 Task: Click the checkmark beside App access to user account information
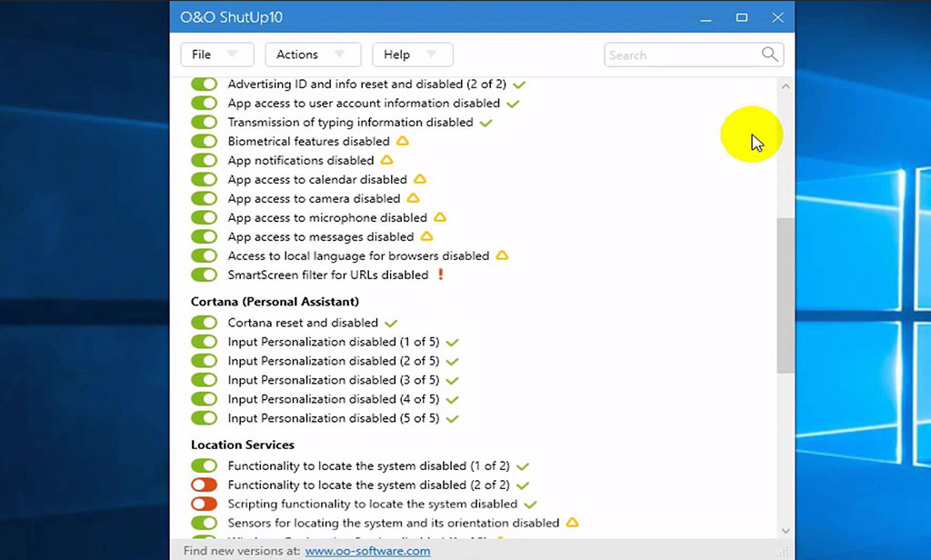tap(513, 104)
